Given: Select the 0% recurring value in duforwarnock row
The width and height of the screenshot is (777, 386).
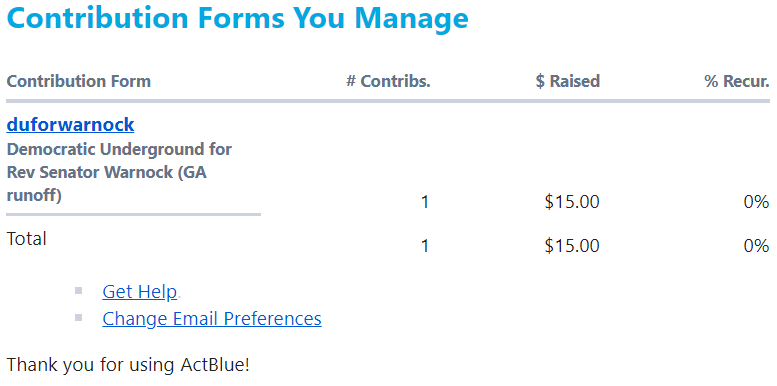Looking at the screenshot, I should [757, 202].
